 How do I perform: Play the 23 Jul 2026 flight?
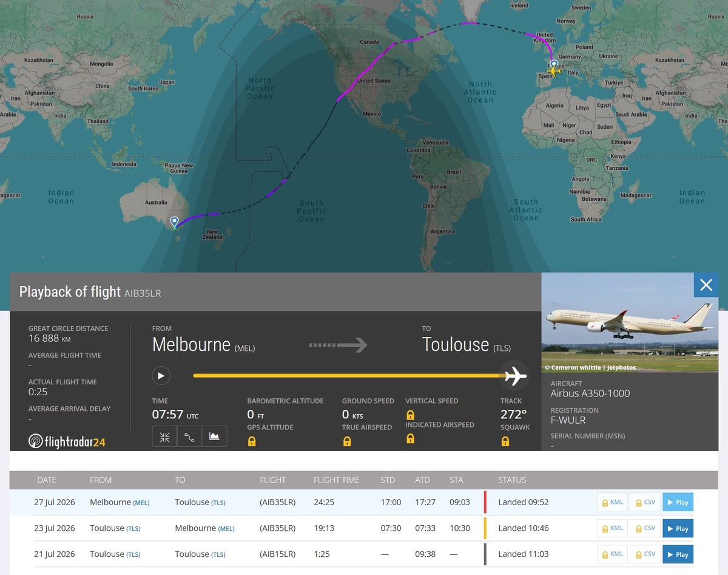point(678,528)
